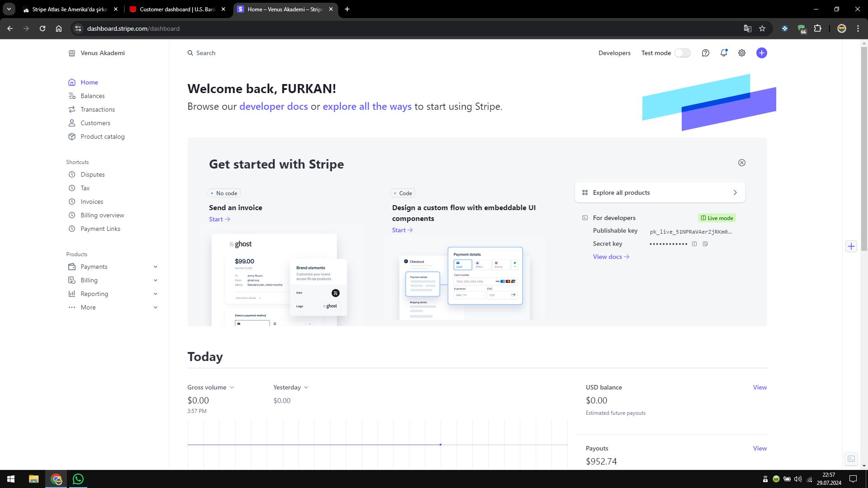Screen dimensions: 868x488
Task: Click the Reporting chart icon
Action: [71, 294]
